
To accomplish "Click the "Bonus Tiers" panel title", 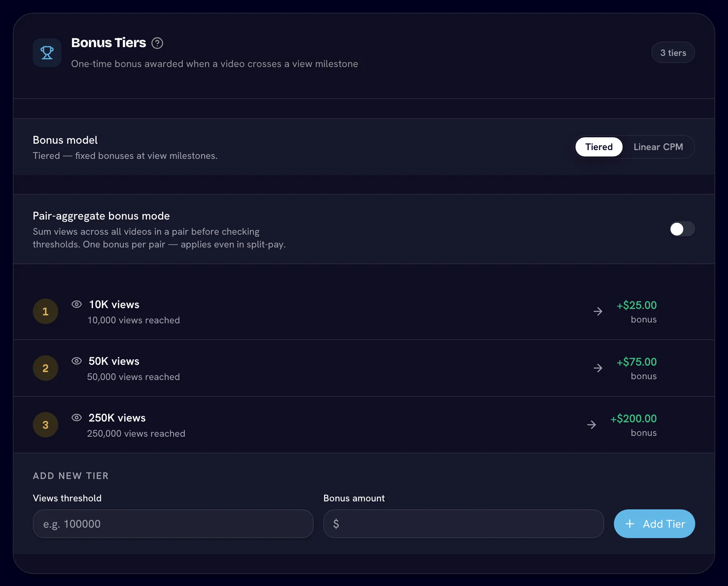I will point(109,43).
